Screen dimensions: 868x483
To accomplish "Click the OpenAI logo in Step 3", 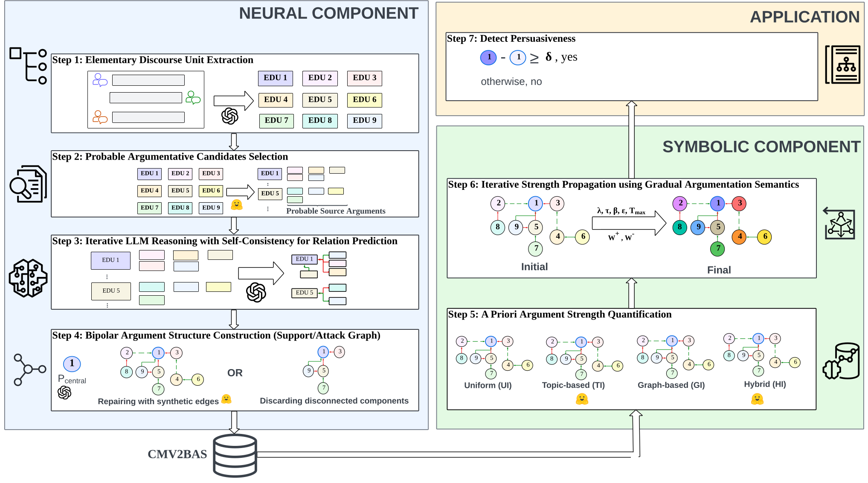I will tap(256, 292).
